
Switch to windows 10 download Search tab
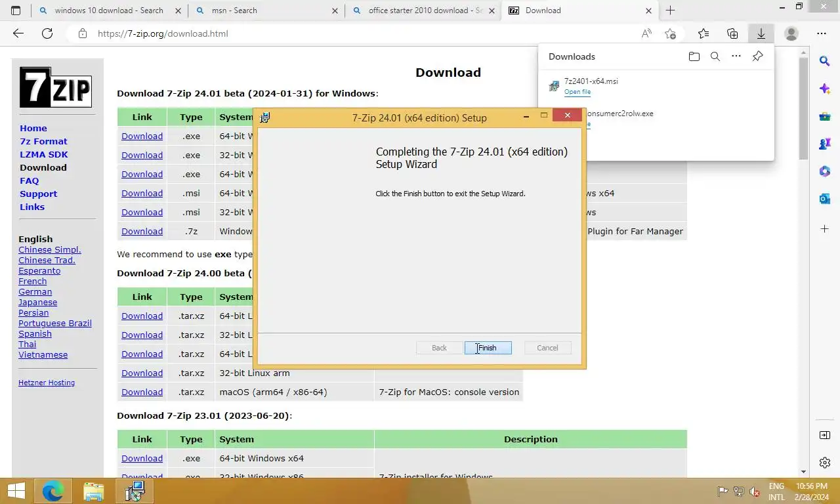[x=109, y=10]
